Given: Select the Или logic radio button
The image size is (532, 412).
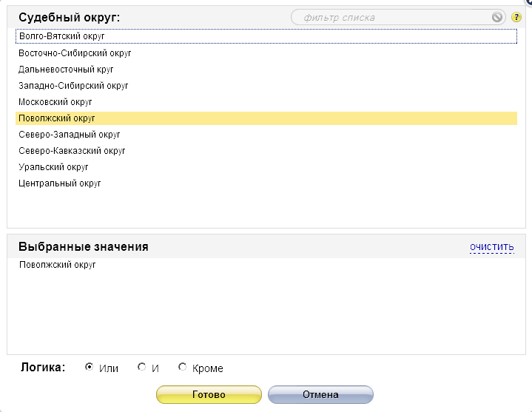Looking at the screenshot, I should click(x=89, y=367).
